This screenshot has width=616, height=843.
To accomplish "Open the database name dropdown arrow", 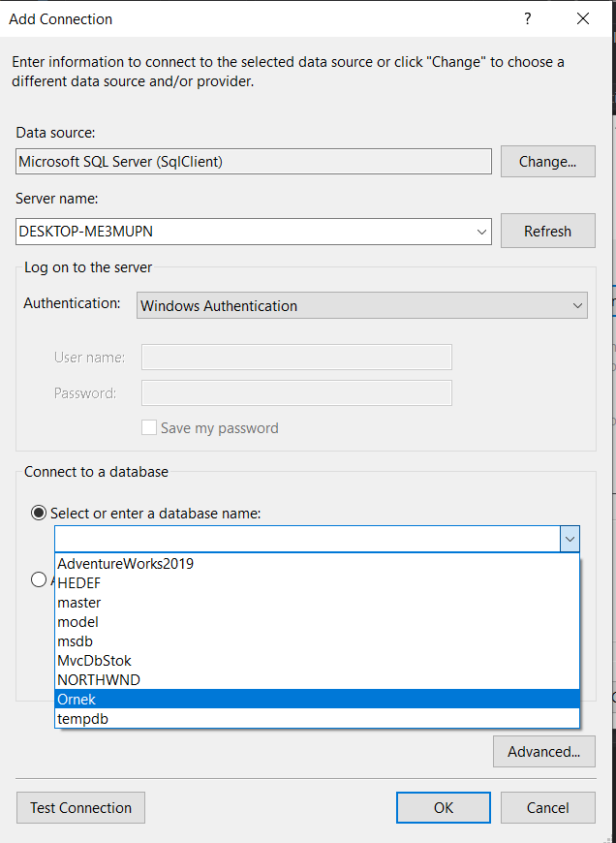I will click(x=570, y=539).
